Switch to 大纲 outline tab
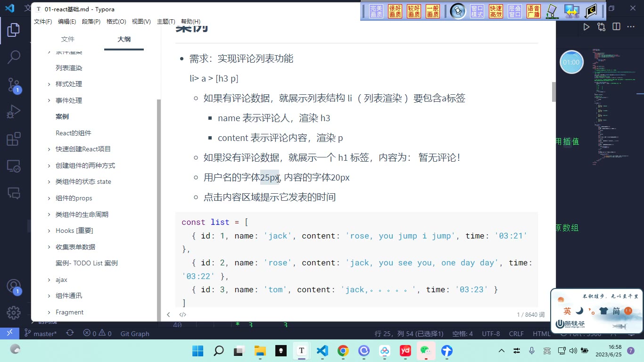 pos(124,39)
